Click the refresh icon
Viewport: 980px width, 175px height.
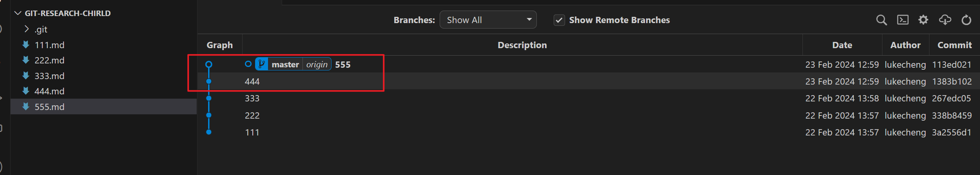[x=966, y=20]
